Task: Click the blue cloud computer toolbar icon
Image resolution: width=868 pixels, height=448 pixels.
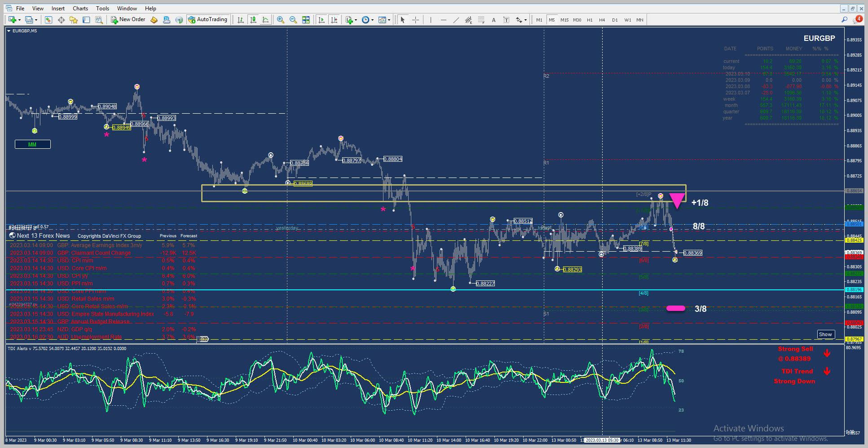Action: coord(167,20)
